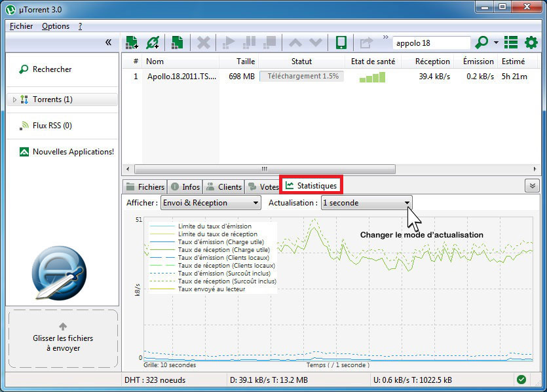Click the Share torrent icon
547x392 pixels.
tap(366, 43)
